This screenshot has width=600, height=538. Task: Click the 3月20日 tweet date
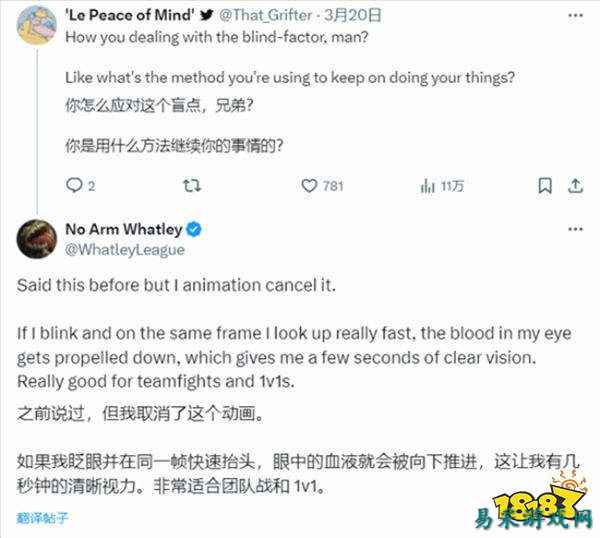click(353, 15)
